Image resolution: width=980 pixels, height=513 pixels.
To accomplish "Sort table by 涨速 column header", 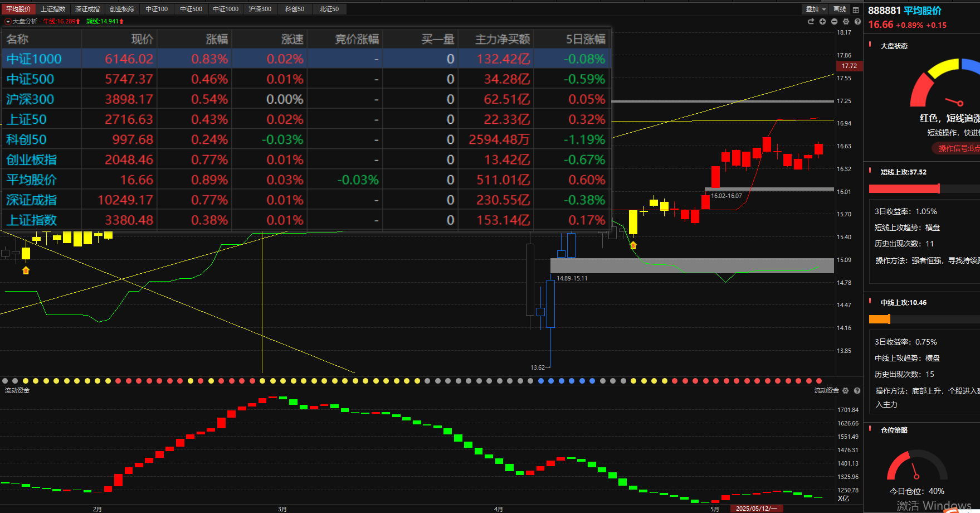I will point(270,39).
